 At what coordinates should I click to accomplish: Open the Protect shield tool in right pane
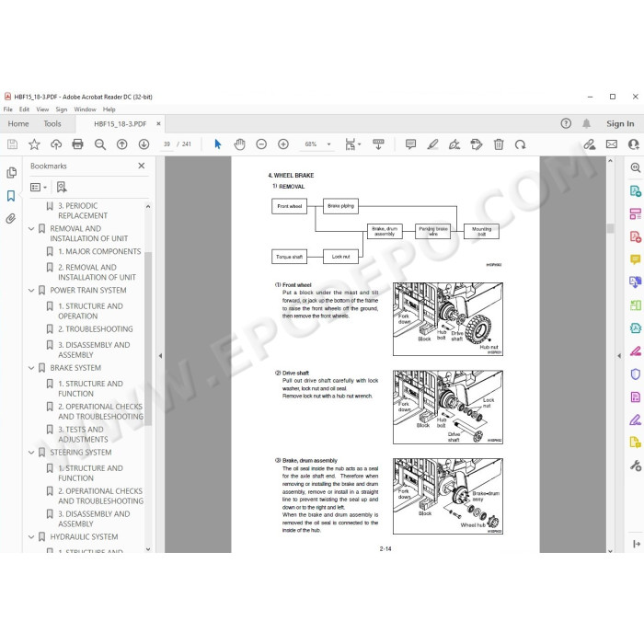(636, 374)
